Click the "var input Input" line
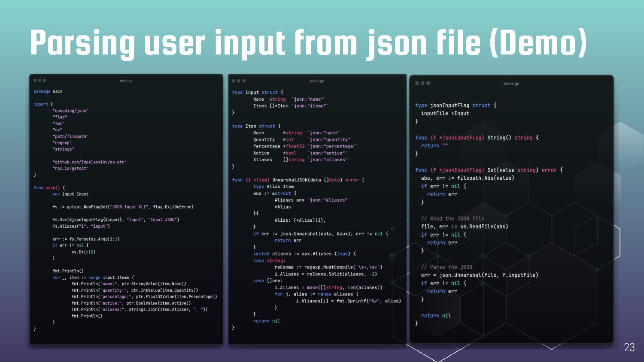Image resolution: width=644 pixels, height=362 pixels. click(x=70, y=194)
